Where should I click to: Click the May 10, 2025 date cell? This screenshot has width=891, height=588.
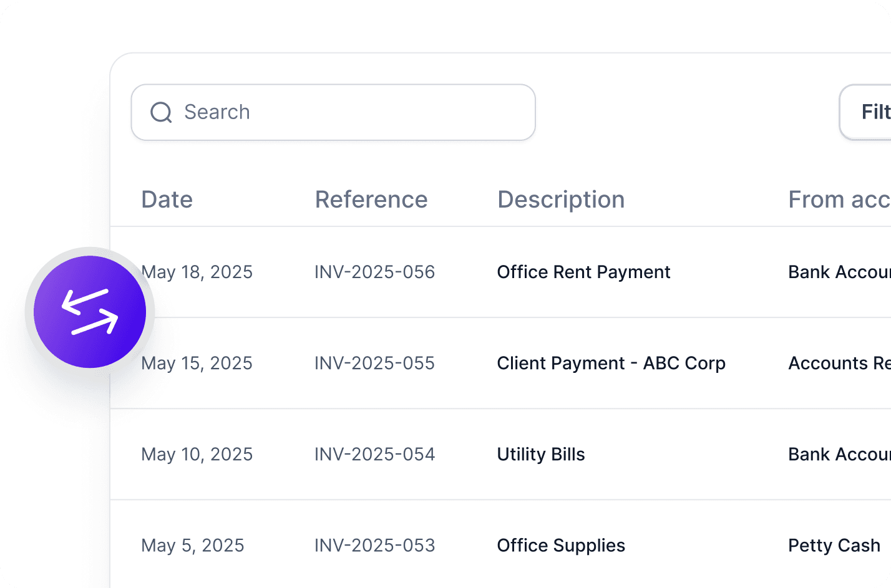pos(197,454)
